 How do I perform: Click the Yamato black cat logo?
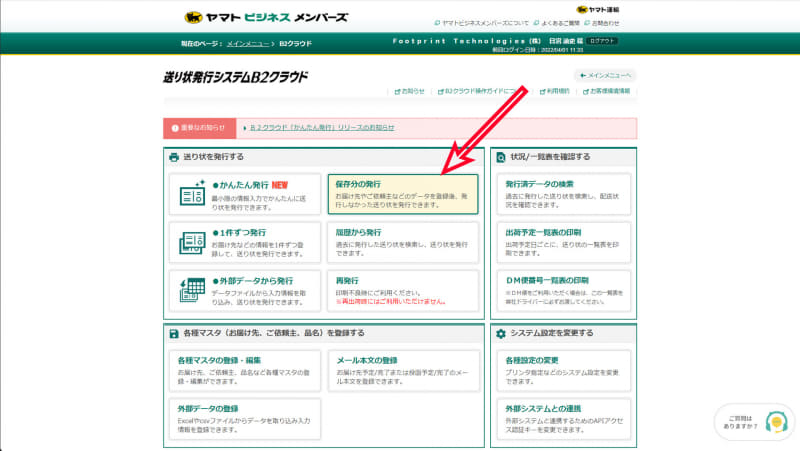[x=193, y=17]
